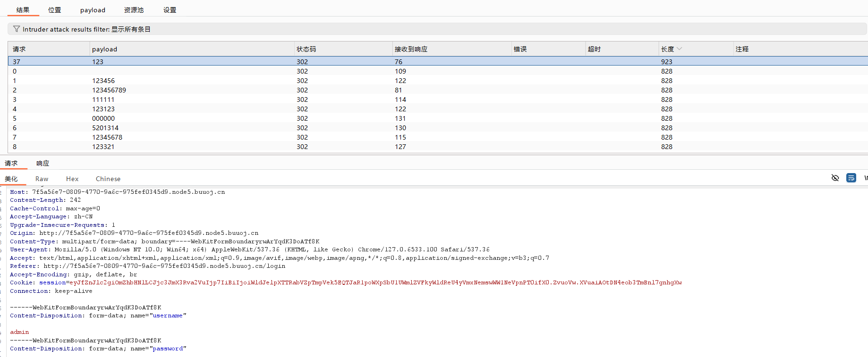Switch to the Raw view tab
868x357 pixels.
click(42, 179)
